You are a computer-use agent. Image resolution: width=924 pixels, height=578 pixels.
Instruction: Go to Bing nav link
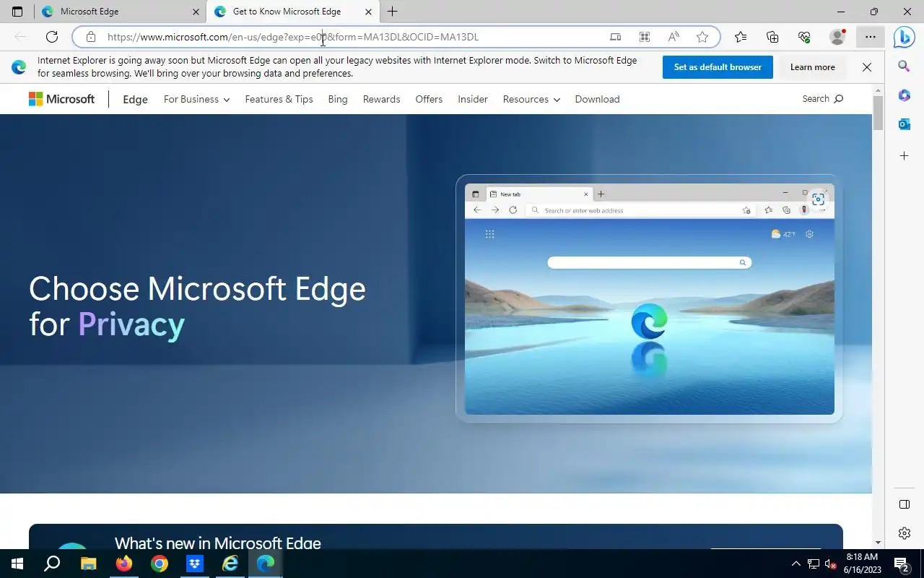[x=338, y=99]
